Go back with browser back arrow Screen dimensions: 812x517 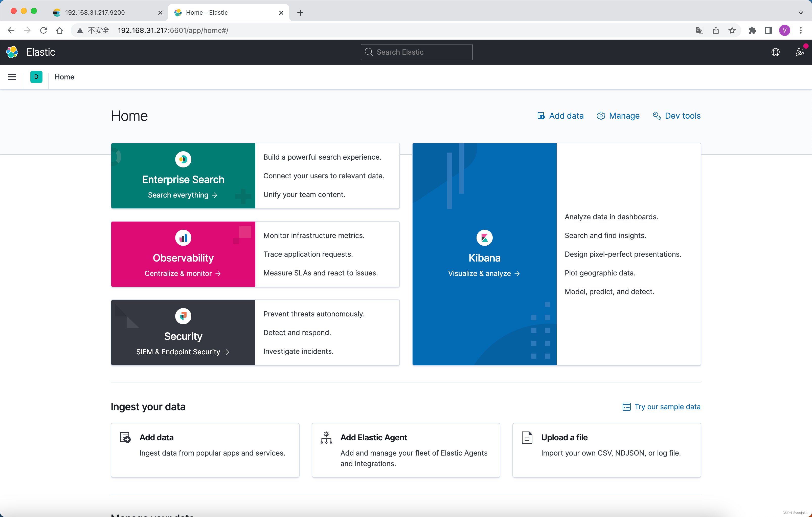point(11,30)
